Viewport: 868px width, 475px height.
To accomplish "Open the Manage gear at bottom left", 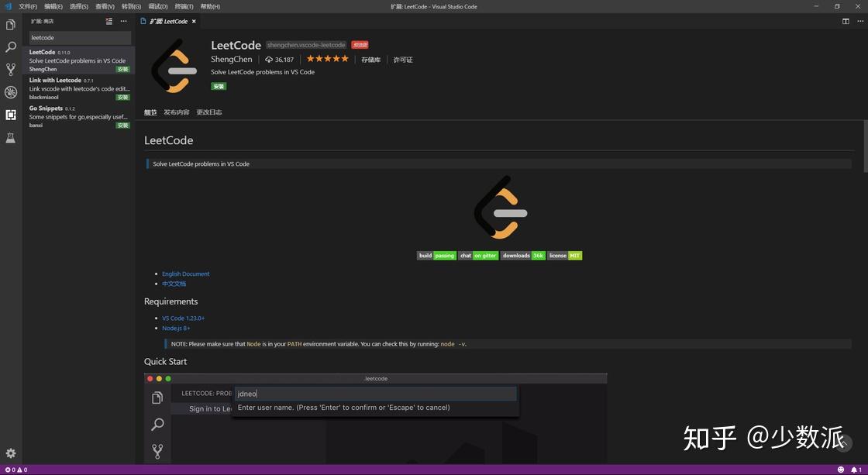I will 11,453.
